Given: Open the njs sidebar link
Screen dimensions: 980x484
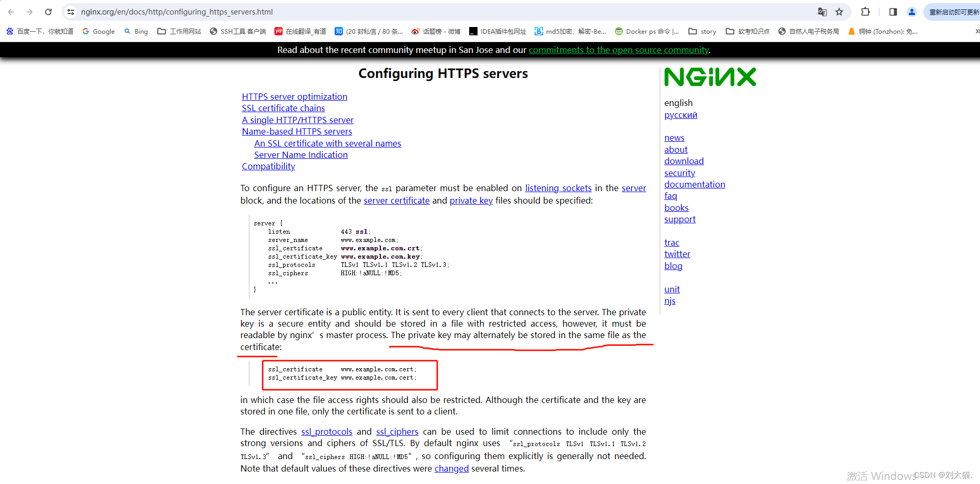Looking at the screenshot, I should click(670, 301).
